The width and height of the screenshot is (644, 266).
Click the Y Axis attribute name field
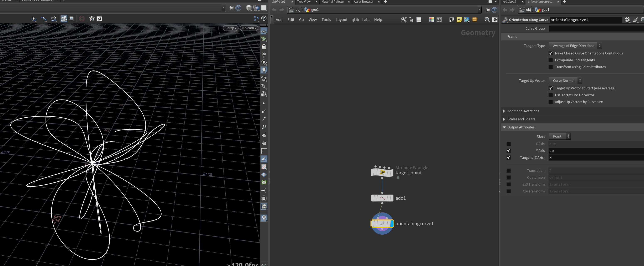596,151
